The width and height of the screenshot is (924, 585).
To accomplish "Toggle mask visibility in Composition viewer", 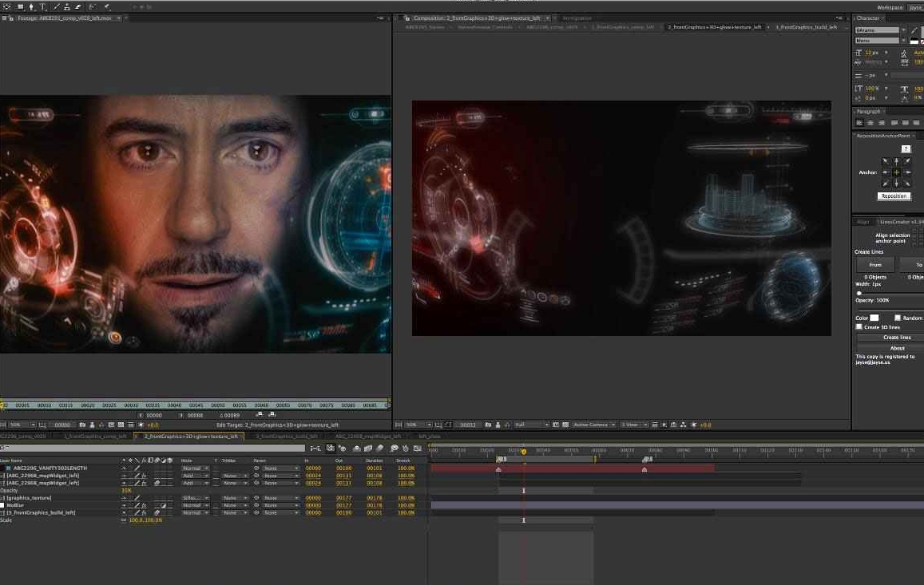I will click(x=449, y=425).
